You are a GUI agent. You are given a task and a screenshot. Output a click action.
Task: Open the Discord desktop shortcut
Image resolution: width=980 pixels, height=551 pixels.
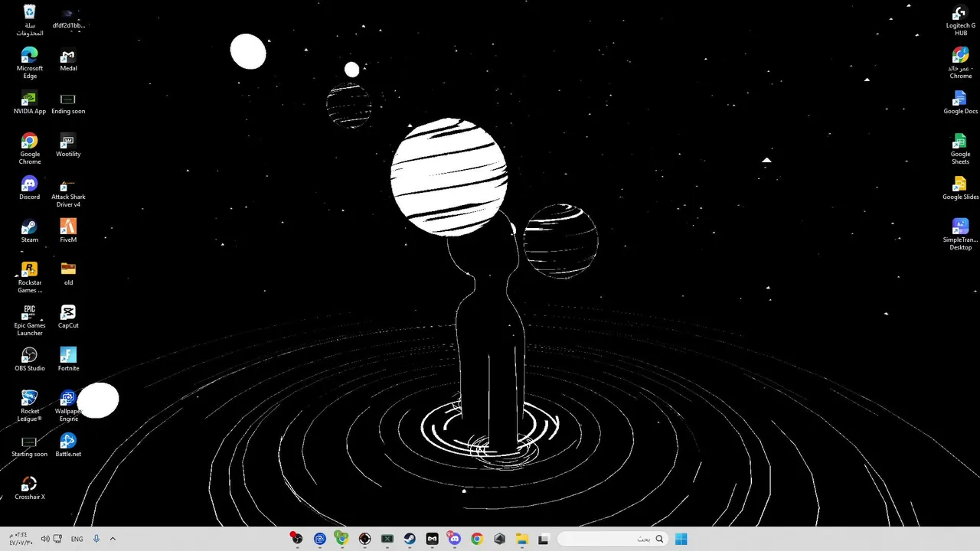(29, 190)
